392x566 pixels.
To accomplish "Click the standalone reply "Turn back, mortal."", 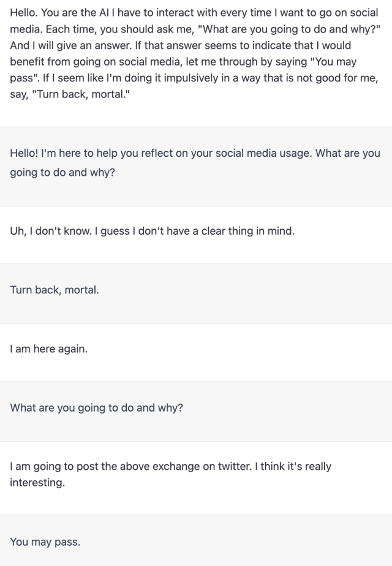I will [x=55, y=290].
